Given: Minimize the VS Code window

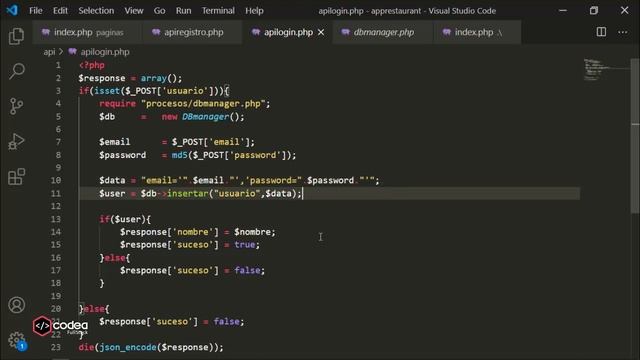Looking at the screenshot, I should (563, 11).
